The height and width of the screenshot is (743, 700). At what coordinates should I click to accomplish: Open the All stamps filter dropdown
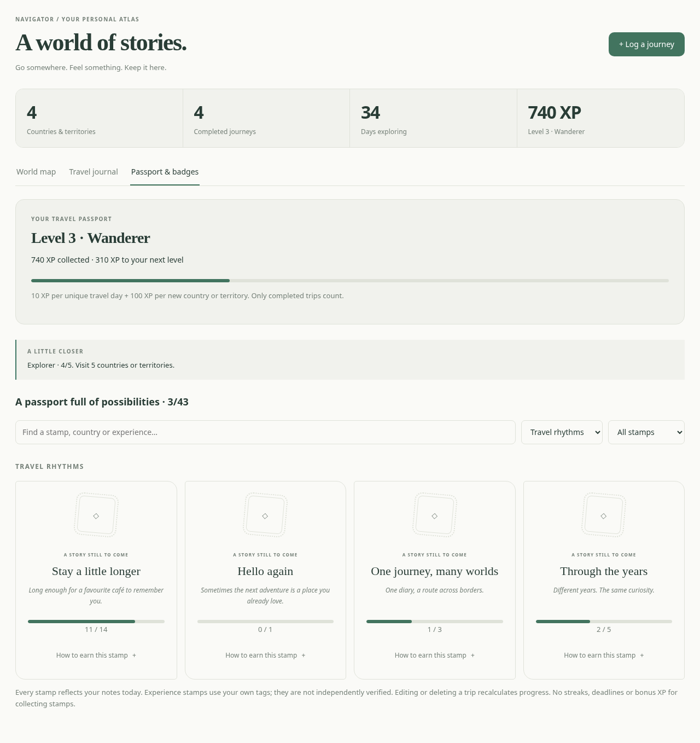tap(646, 432)
